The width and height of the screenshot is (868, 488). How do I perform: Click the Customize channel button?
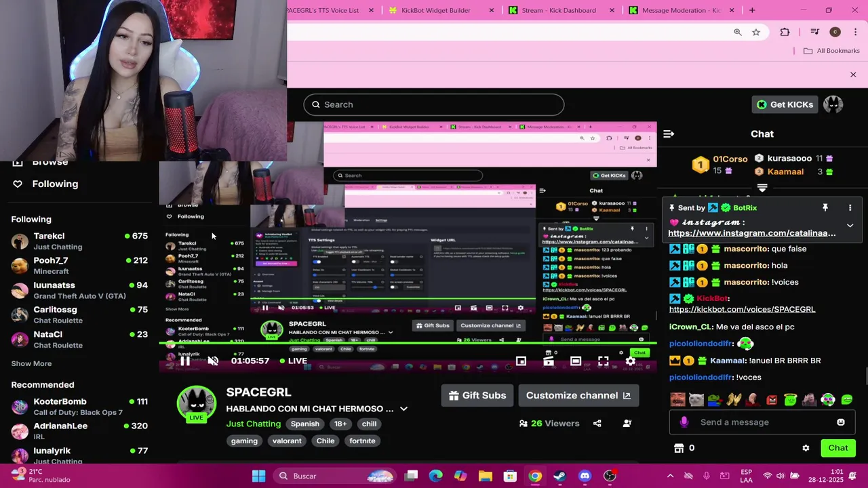point(578,396)
